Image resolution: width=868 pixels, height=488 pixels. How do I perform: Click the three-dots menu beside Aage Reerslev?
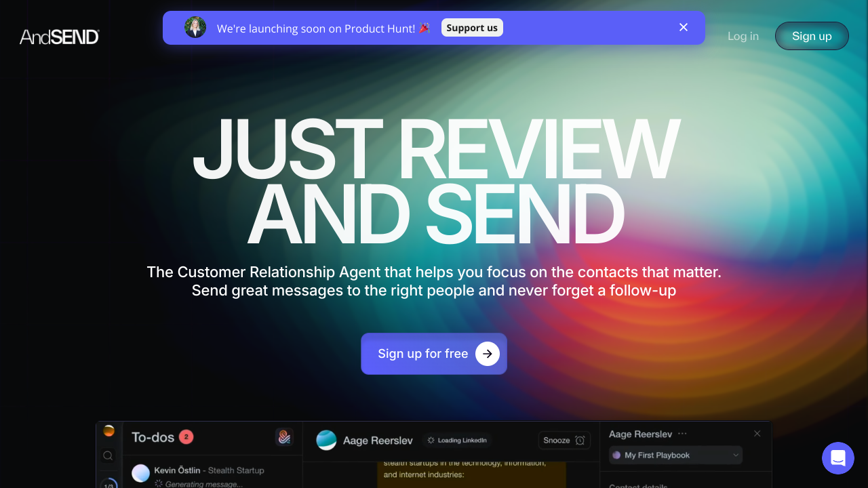click(682, 434)
